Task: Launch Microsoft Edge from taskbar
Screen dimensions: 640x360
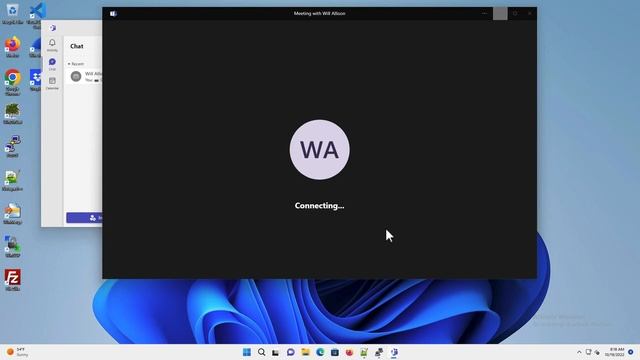Action: [320, 352]
